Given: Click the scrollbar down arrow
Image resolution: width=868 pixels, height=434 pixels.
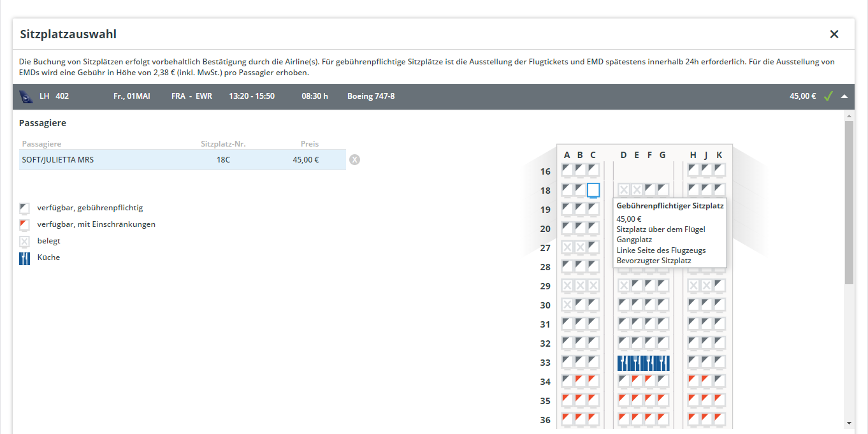Looking at the screenshot, I should point(849,423).
